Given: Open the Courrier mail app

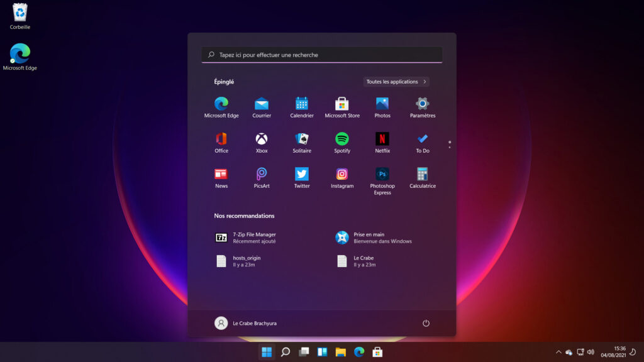Looking at the screenshot, I should (x=262, y=107).
